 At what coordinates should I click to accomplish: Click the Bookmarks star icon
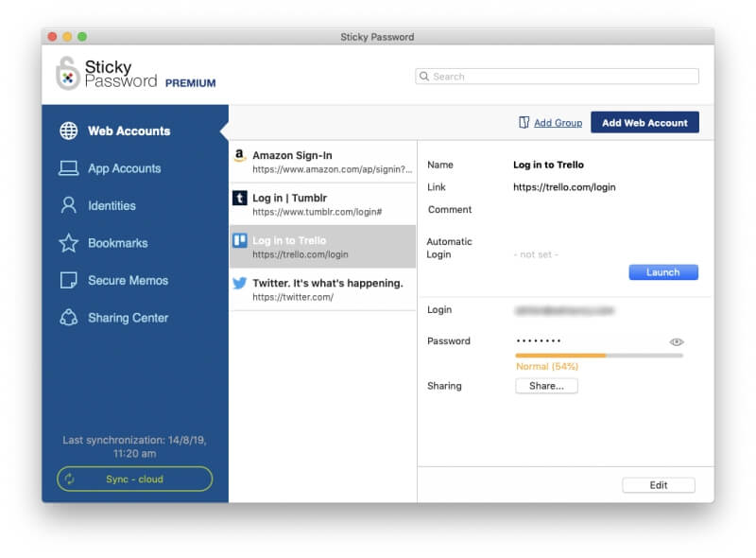pos(68,243)
